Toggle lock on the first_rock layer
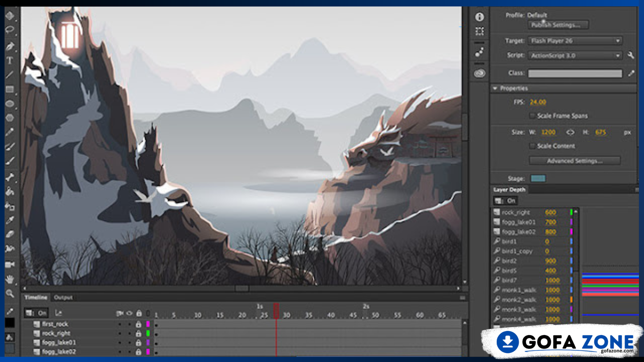Screen dimensions: 644x362 138,324
